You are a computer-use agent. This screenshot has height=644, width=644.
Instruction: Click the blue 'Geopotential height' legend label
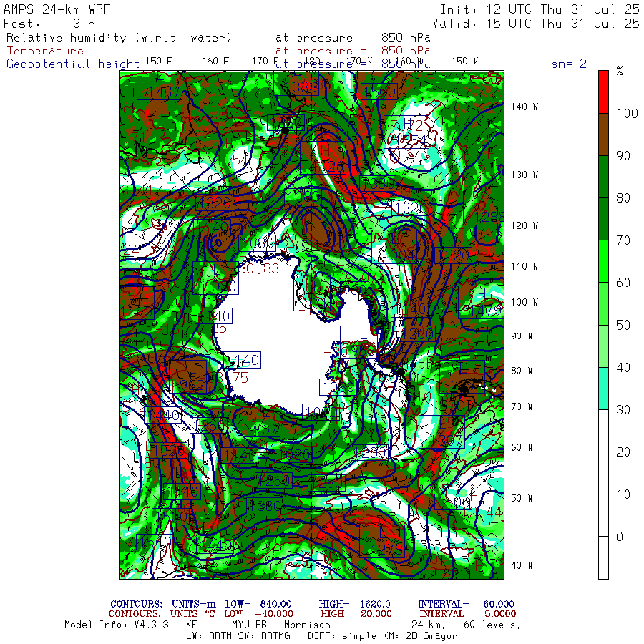(73, 64)
